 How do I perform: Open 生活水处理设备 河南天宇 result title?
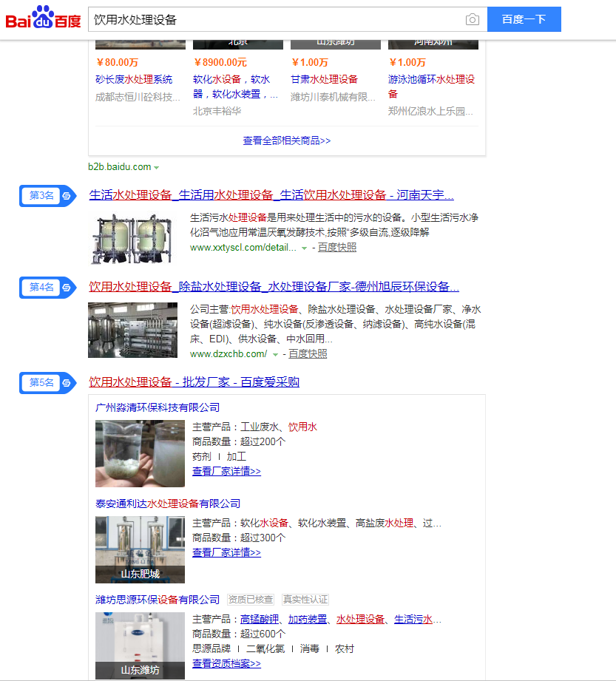[271, 195]
